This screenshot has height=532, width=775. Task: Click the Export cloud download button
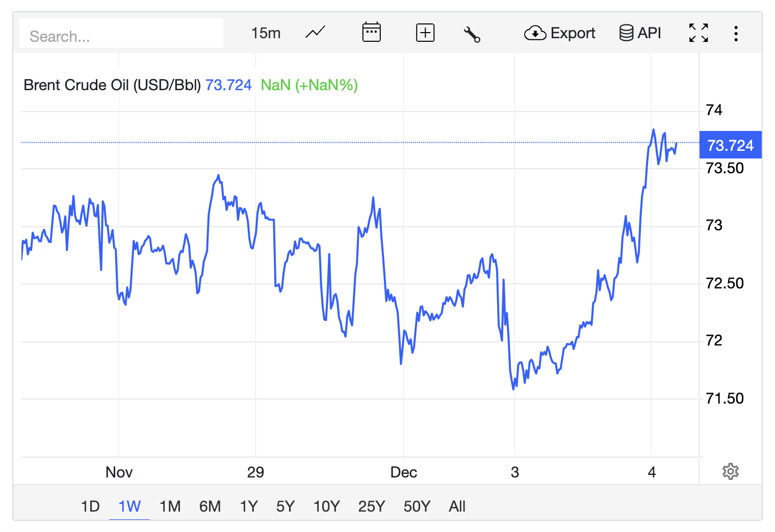559,33
